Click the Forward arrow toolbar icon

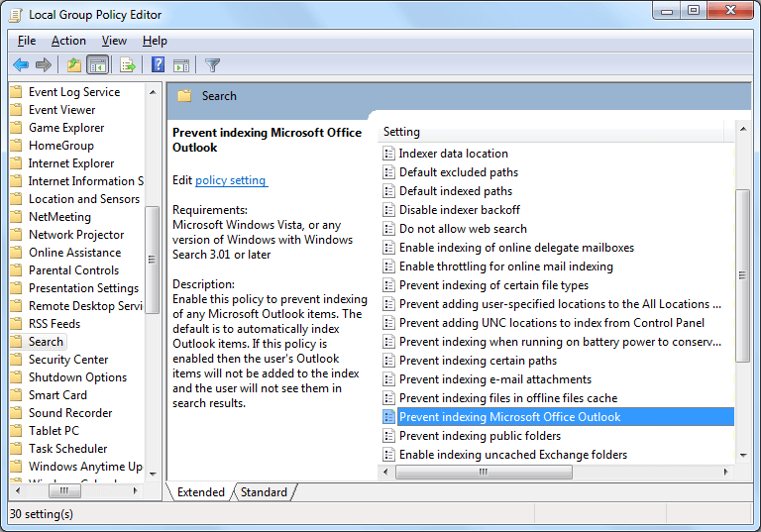point(44,64)
